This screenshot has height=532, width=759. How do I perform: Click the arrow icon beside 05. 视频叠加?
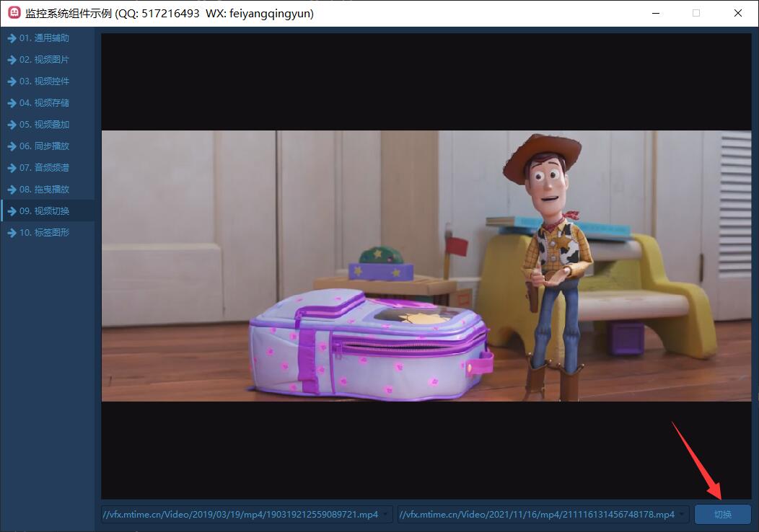click(x=12, y=125)
